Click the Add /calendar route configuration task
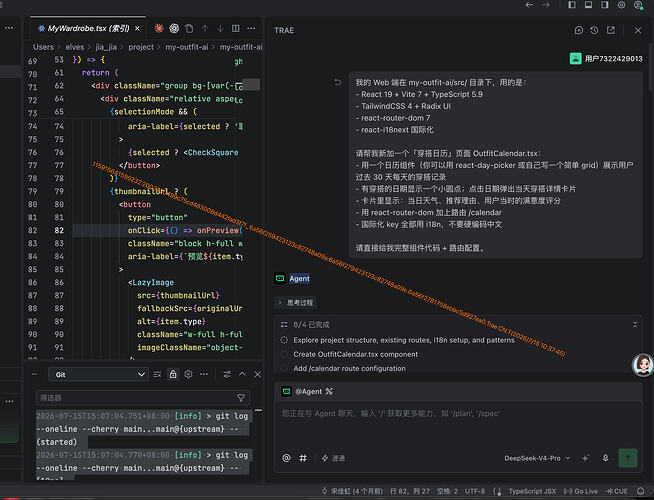This screenshot has height=500, width=654. (349, 369)
